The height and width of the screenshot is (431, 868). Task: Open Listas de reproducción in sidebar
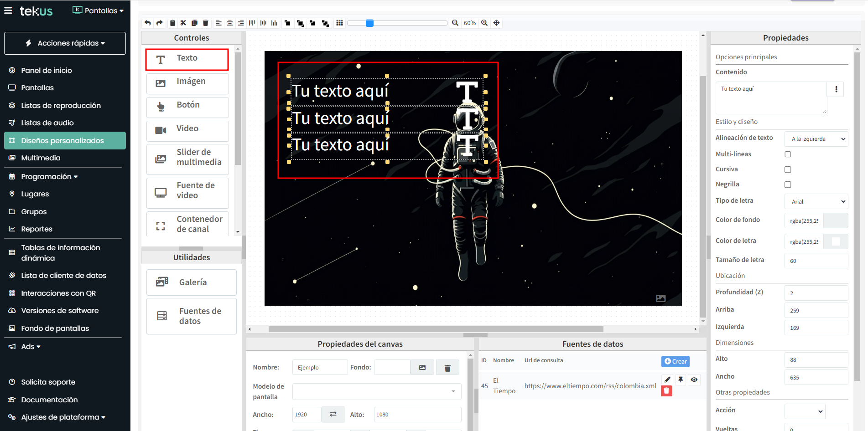tap(61, 105)
